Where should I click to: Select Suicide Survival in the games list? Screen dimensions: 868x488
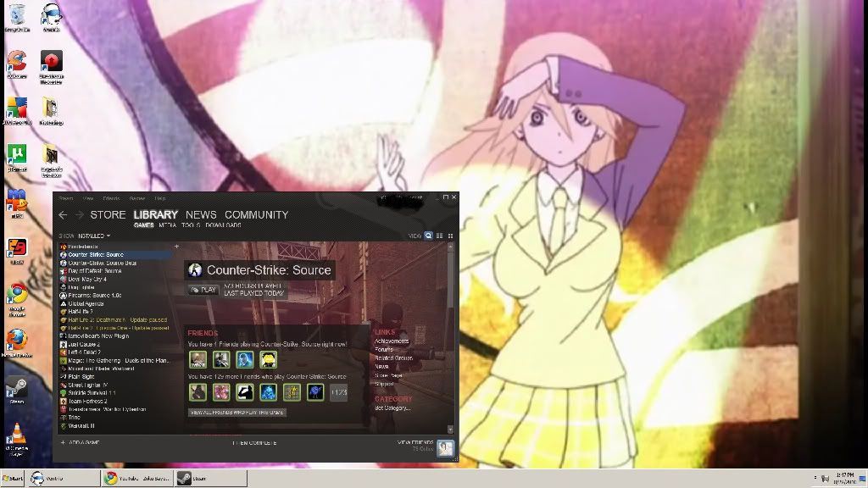[x=115, y=393]
